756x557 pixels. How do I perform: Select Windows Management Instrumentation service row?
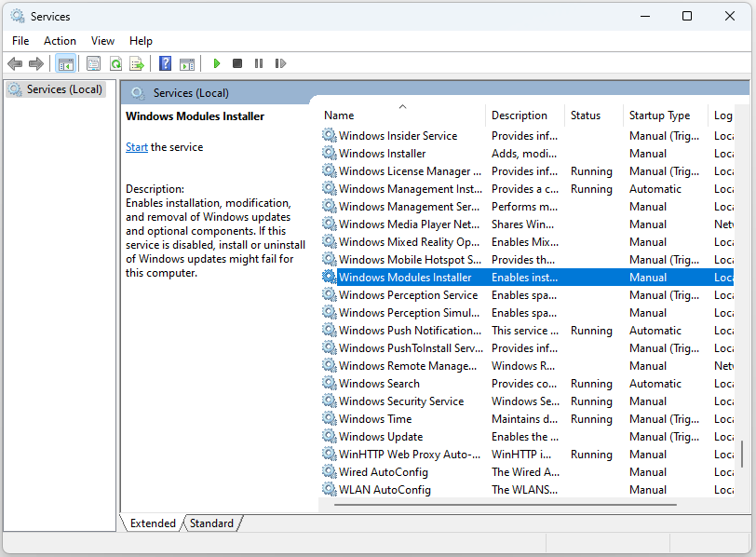point(527,189)
